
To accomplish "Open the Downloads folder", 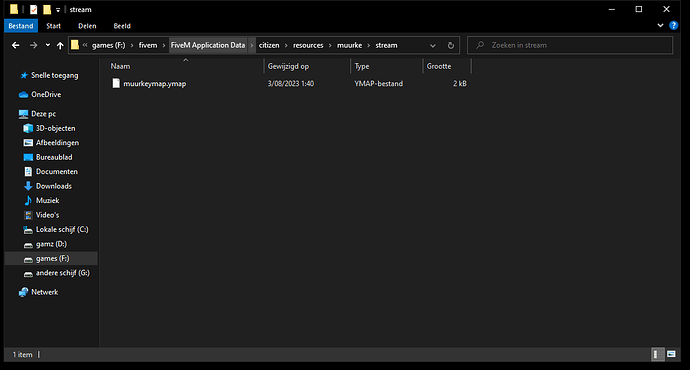I will pyautogui.click(x=53, y=186).
